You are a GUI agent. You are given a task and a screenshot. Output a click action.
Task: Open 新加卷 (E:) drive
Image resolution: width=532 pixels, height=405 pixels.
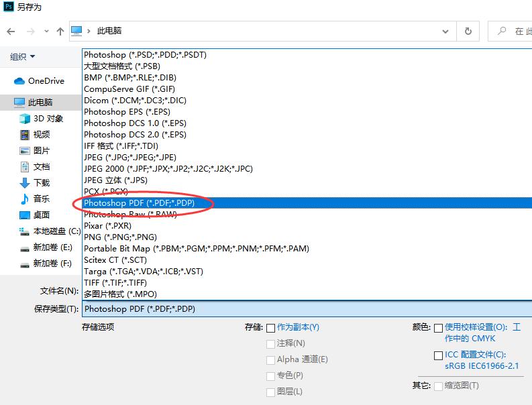tap(46, 247)
